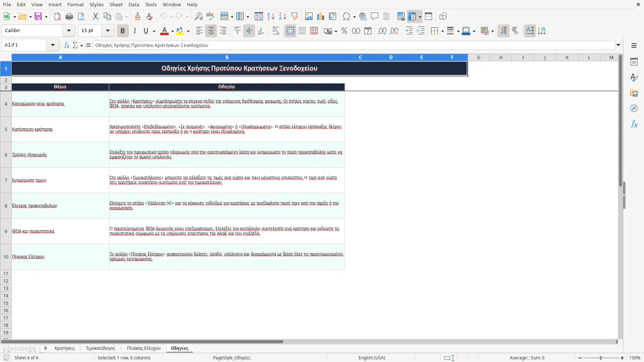Clone formatting with the paintbrush

click(137, 17)
